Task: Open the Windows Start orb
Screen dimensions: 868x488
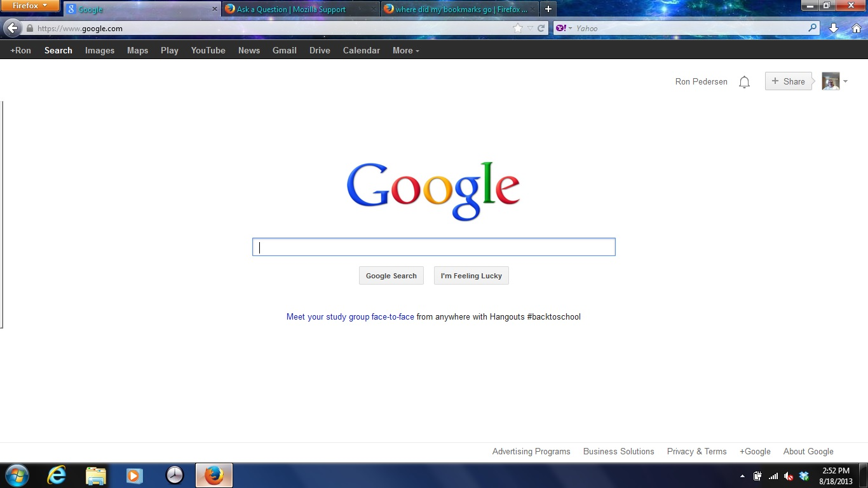Action: point(17,475)
